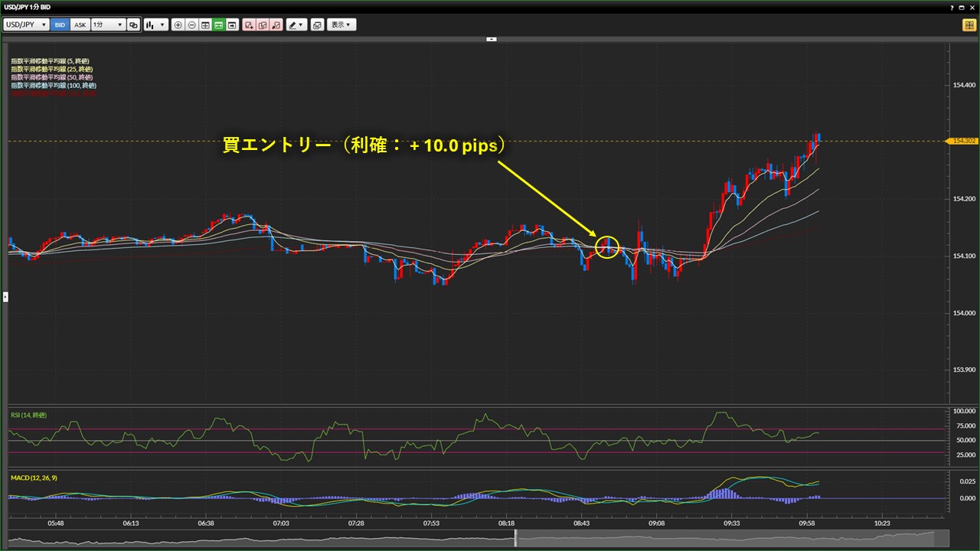Open the 表示 display menu

(x=341, y=24)
